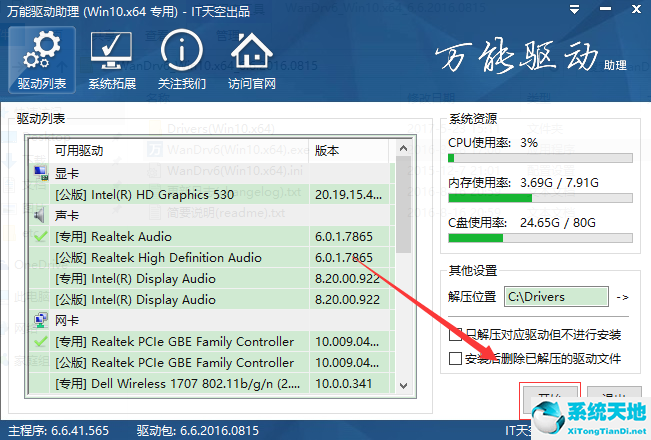Screen dimensions: 651x440
Task: Open the 访问官网 home icon
Action: pos(252,60)
